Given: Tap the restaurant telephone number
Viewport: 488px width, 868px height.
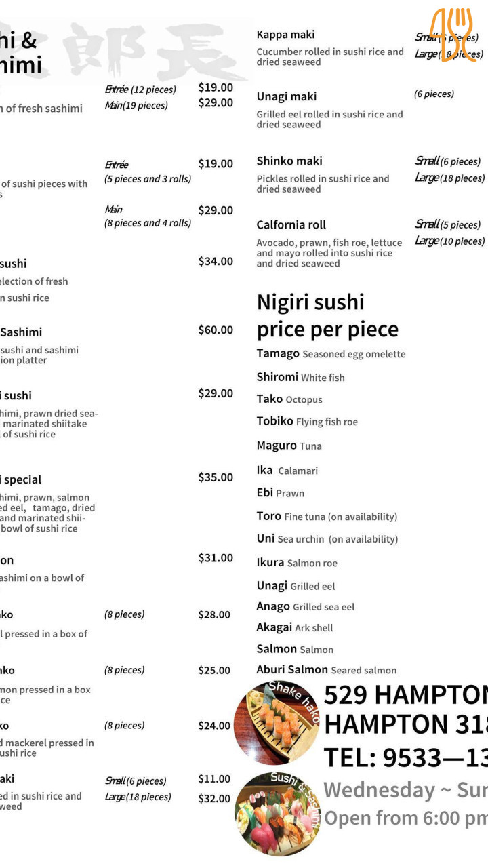Looking at the screenshot, I should point(405,757).
